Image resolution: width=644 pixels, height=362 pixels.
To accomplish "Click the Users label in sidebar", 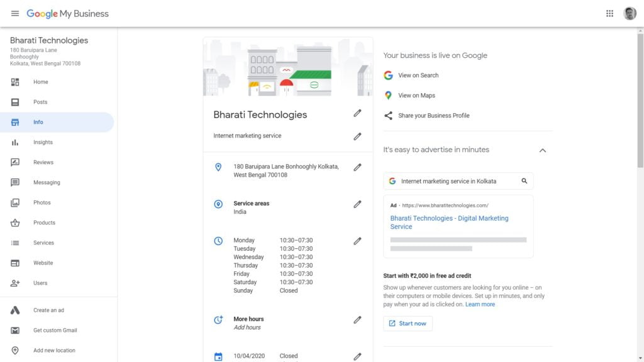I will coord(40,283).
